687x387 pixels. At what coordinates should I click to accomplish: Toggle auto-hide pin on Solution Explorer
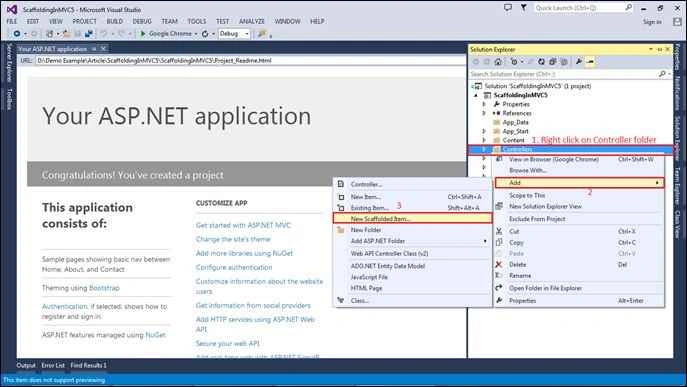(659, 50)
